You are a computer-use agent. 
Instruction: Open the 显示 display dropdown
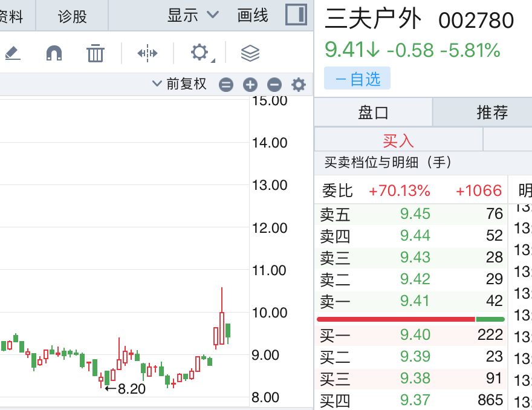click(193, 15)
